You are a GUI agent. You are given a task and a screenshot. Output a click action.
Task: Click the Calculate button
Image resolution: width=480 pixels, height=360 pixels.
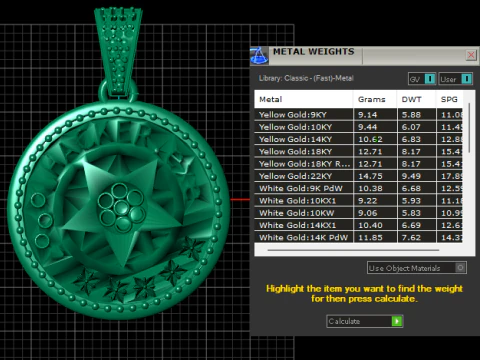[x=365, y=321]
